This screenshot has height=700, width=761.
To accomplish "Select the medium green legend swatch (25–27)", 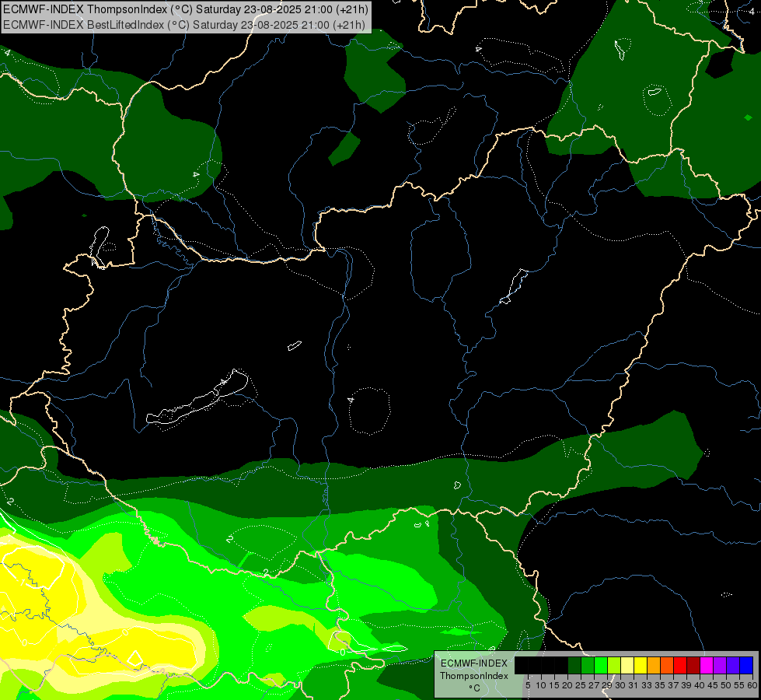I will coord(588,665).
